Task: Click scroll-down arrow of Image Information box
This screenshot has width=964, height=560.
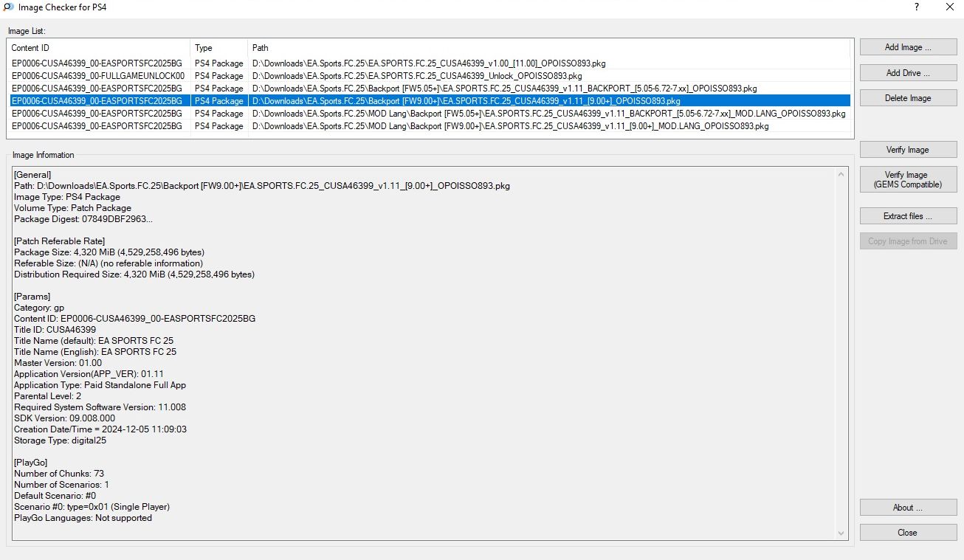Action: coord(841,533)
